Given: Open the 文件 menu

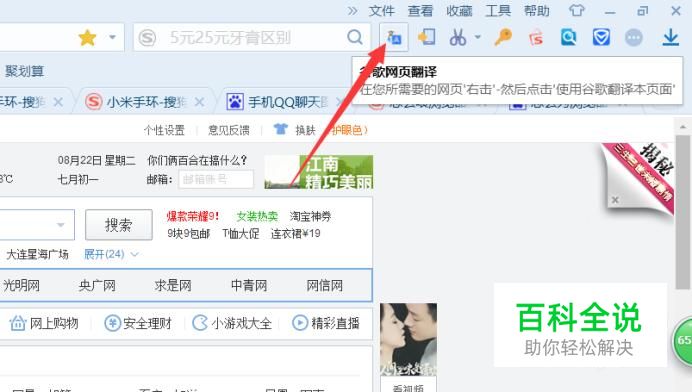Looking at the screenshot, I should [382, 11].
